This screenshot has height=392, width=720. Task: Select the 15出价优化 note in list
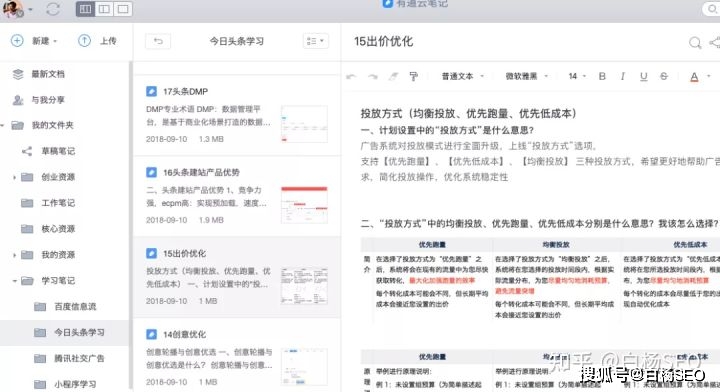237,277
